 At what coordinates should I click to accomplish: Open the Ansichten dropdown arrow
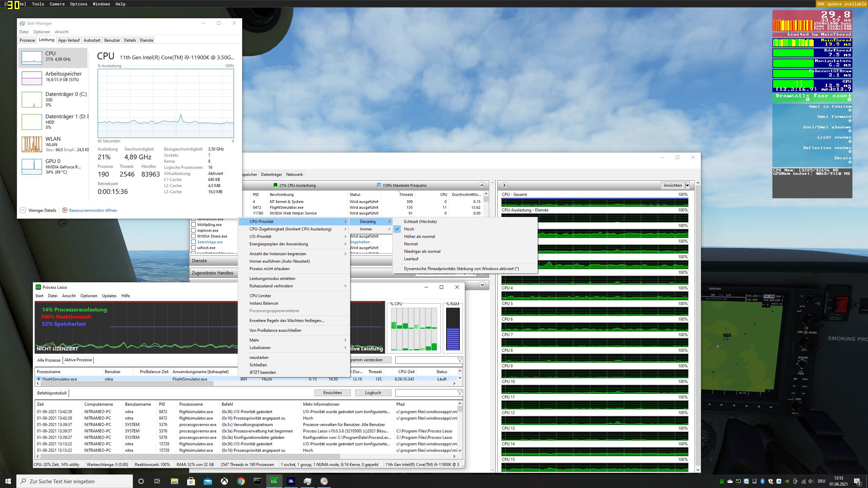(x=687, y=185)
